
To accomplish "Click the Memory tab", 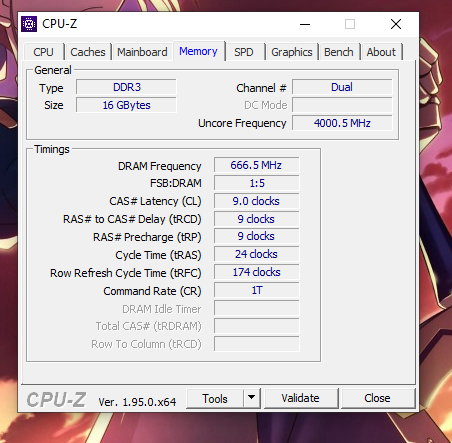I will 198,51.
